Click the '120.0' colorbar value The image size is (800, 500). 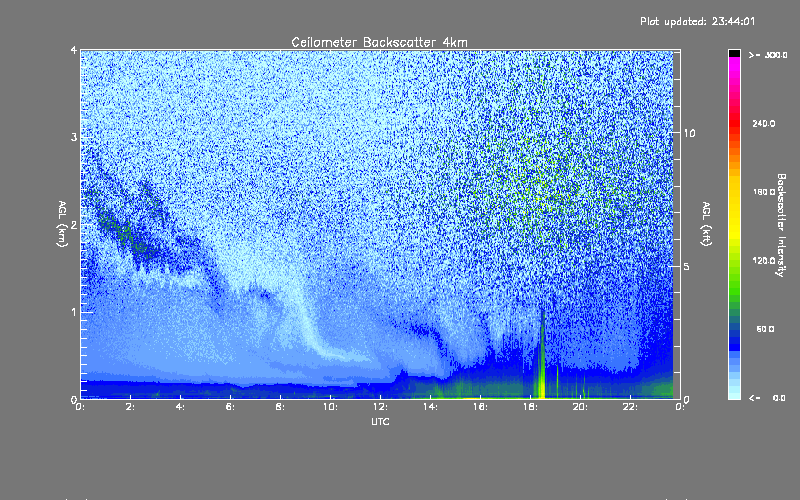pyautogui.click(x=764, y=260)
